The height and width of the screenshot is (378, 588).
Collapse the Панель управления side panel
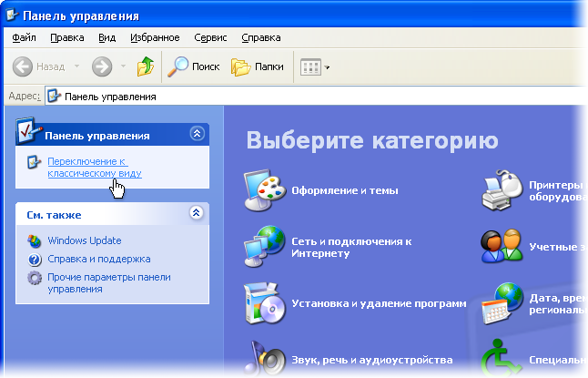[x=197, y=133]
